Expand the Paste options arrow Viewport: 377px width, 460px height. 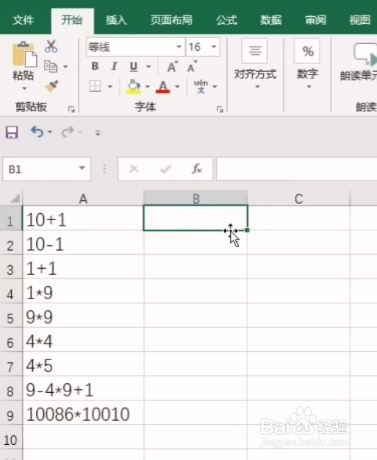point(24,88)
